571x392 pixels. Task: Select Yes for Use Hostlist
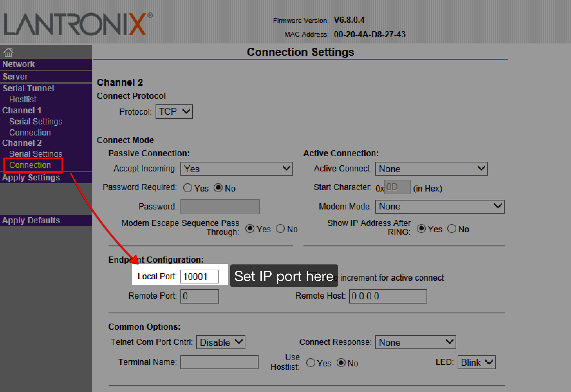tap(311, 363)
